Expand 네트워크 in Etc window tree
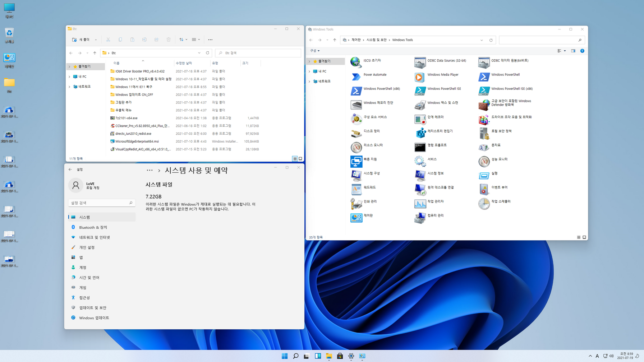Viewport: 644px width, 362px height. click(x=69, y=87)
